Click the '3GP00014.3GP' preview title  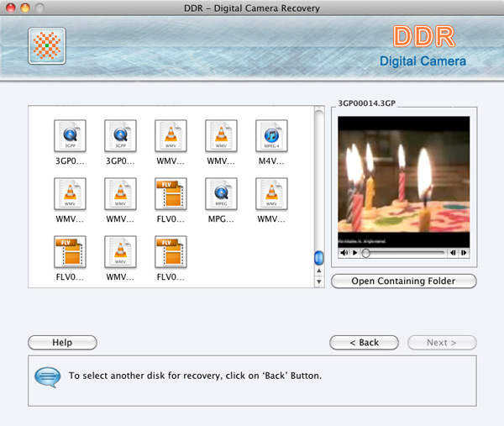(x=367, y=103)
